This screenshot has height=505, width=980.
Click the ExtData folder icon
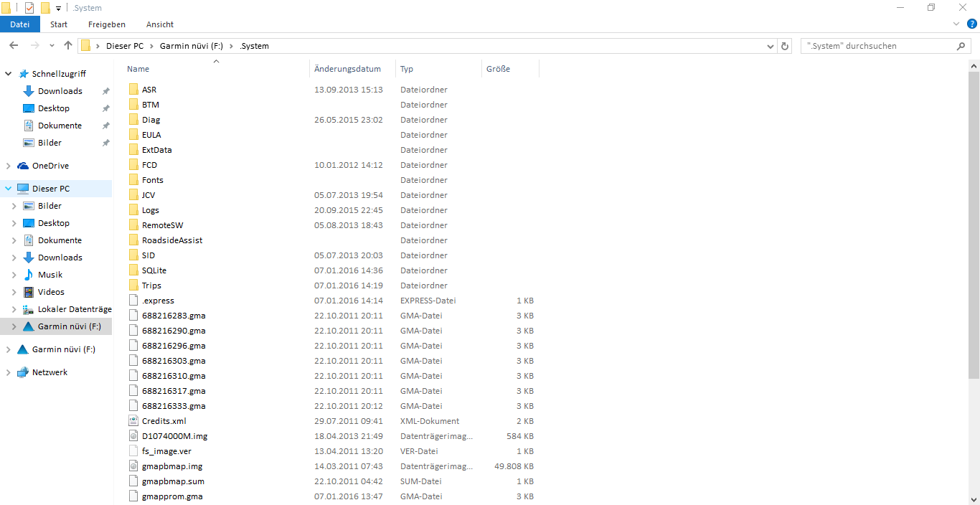click(x=133, y=150)
